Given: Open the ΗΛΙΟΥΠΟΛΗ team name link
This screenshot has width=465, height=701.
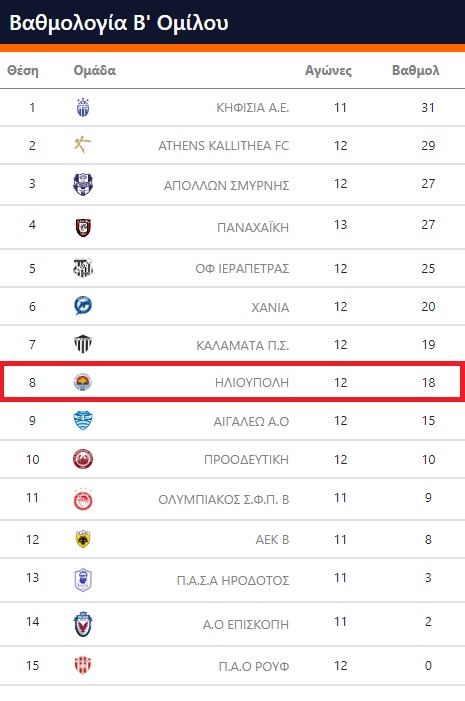Looking at the screenshot, I should pyautogui.click(x=252, y=383).
